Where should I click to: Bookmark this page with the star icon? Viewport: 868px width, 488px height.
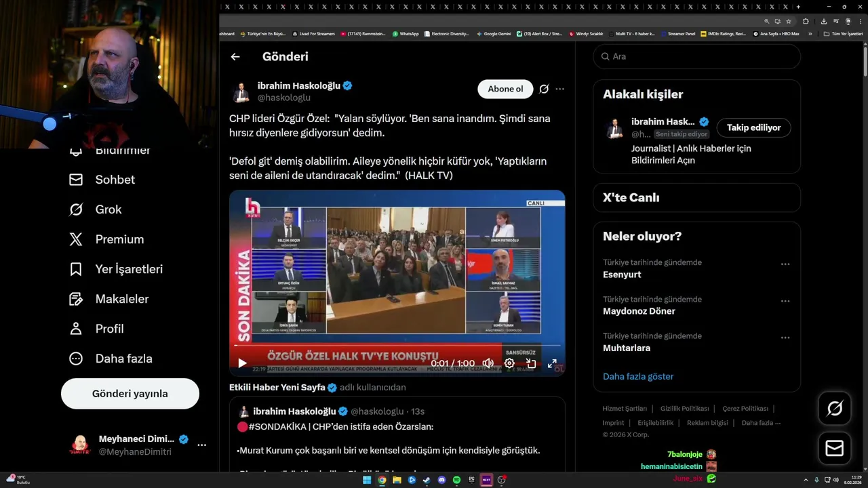click(x=789, y=21)
